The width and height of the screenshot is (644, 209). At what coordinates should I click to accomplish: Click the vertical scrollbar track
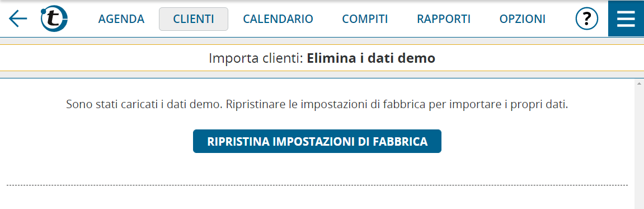click(x=639, y=148)
